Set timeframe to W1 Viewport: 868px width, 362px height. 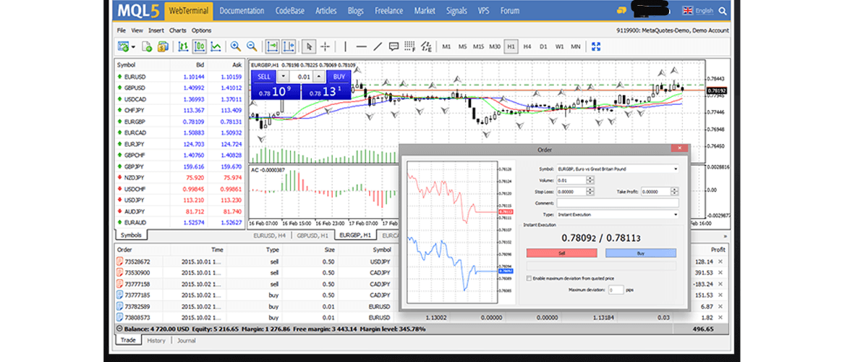[559, 46]
